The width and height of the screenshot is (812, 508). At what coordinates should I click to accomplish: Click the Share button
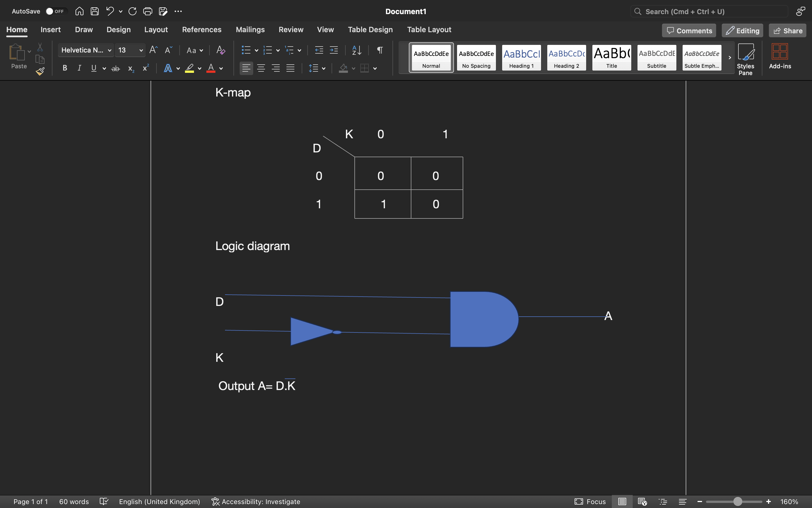787,30
